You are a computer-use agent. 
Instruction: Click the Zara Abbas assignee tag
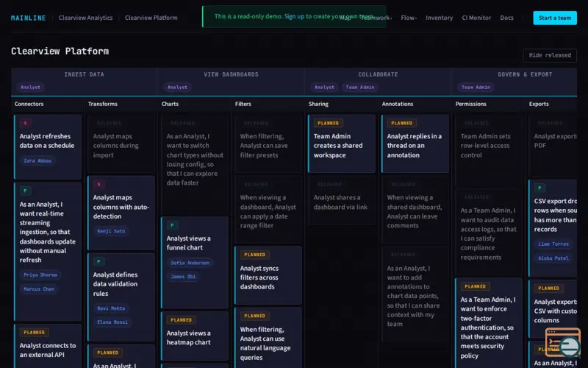[x=37, y=160]
